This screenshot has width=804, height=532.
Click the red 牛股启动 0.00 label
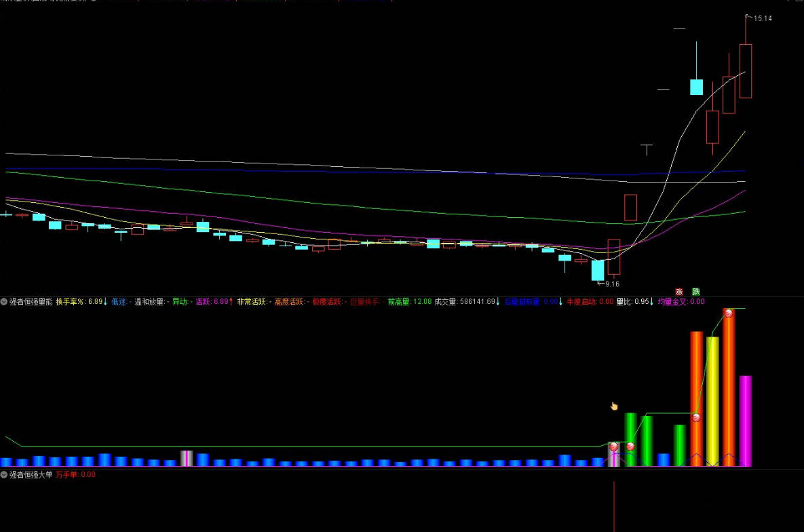point(590,302)
